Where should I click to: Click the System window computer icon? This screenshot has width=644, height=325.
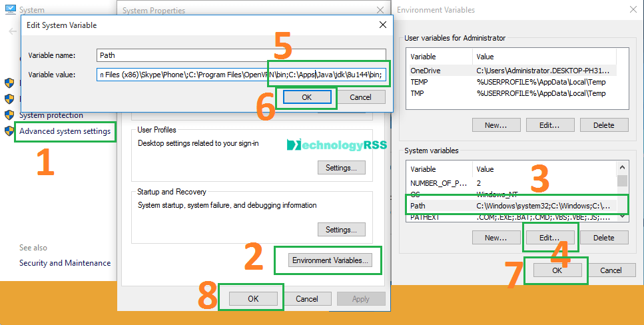pos(9,10)
